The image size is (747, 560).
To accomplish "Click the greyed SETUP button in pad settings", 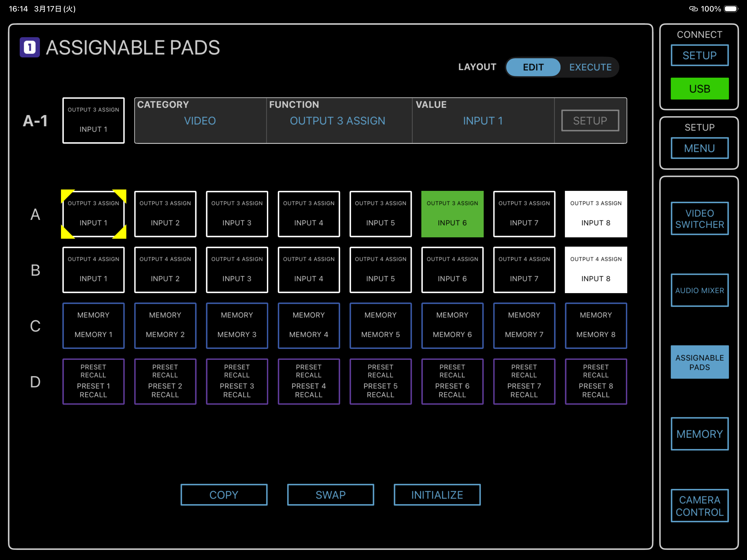I will point(590,121).
